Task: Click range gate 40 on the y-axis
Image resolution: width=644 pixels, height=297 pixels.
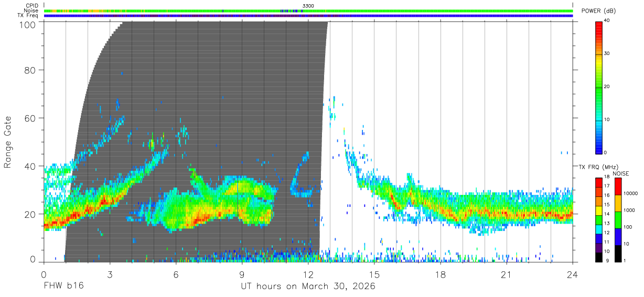Action: (29, 166)
